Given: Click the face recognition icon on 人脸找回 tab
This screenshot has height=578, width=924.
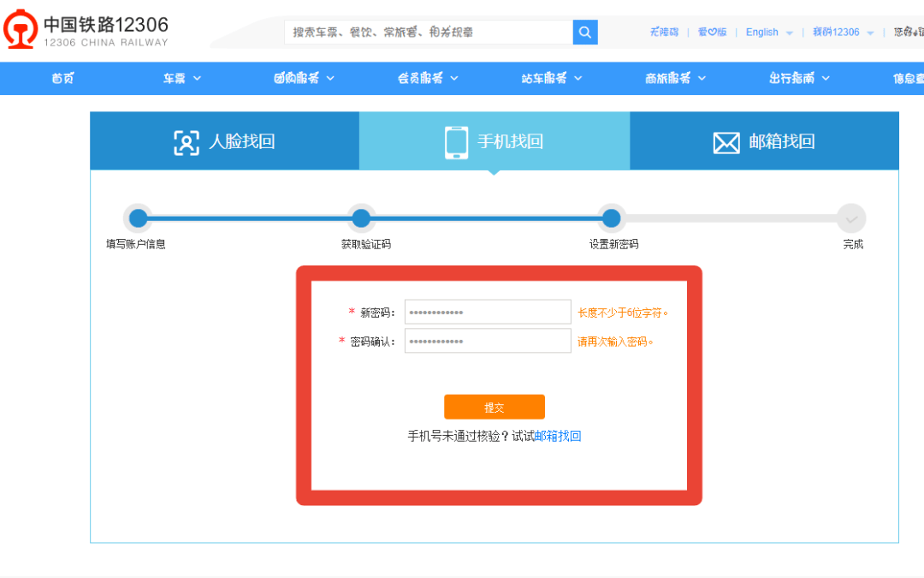Looking at the screenshot, I should pos(186,142).
